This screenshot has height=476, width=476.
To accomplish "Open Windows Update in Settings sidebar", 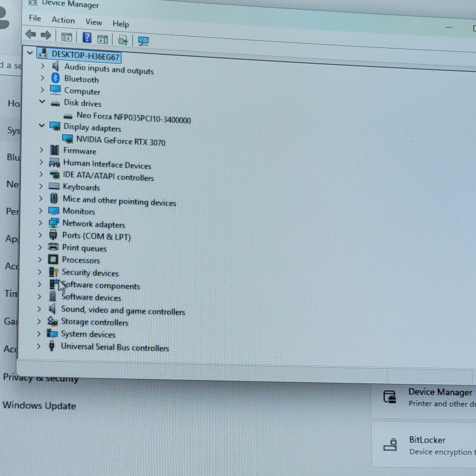I will (39, 406).
